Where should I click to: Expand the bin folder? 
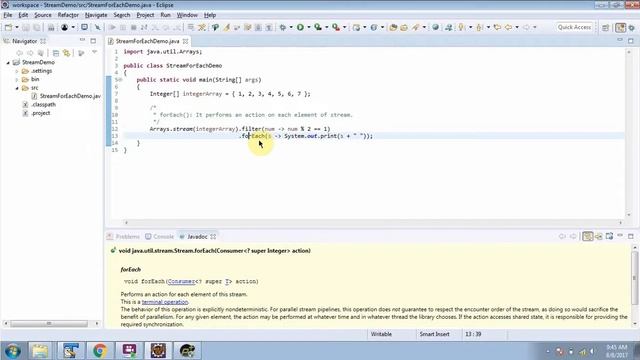point(17,80)
